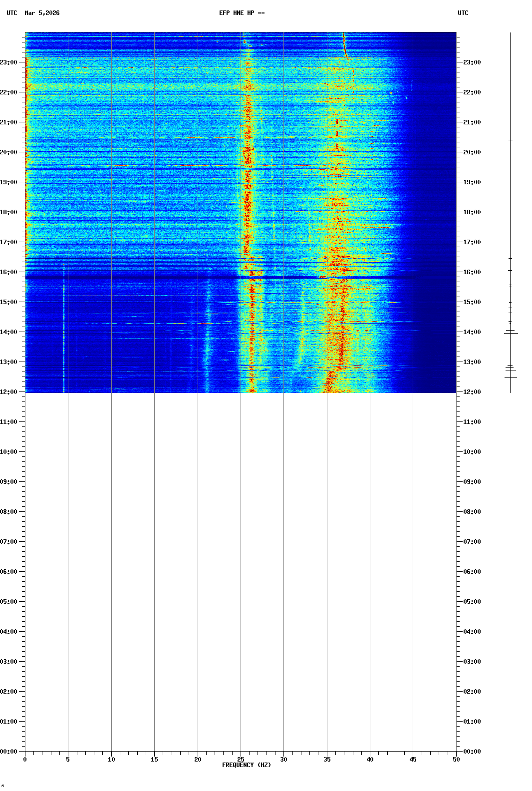Viewport: 532px width, 791px height.
Task: Click the 50 tick on frequency axis
Action: tap(456, 759)
